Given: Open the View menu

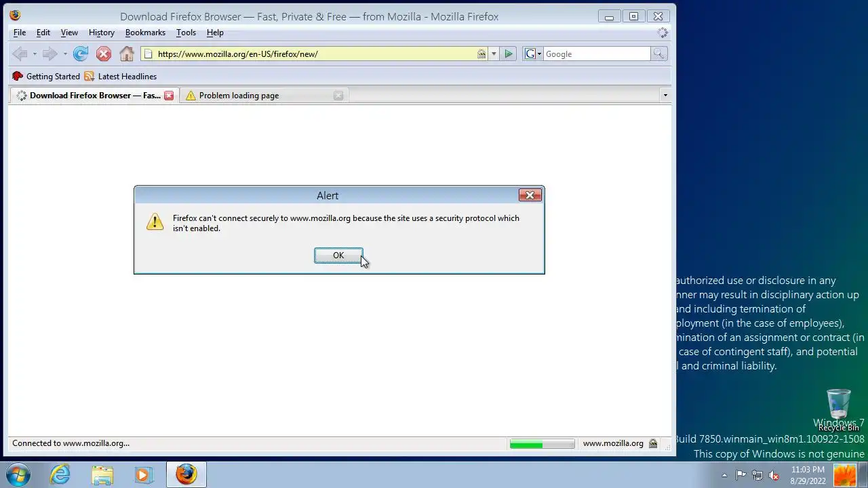Looking at the screenshot, I should [x=69, y=33].
